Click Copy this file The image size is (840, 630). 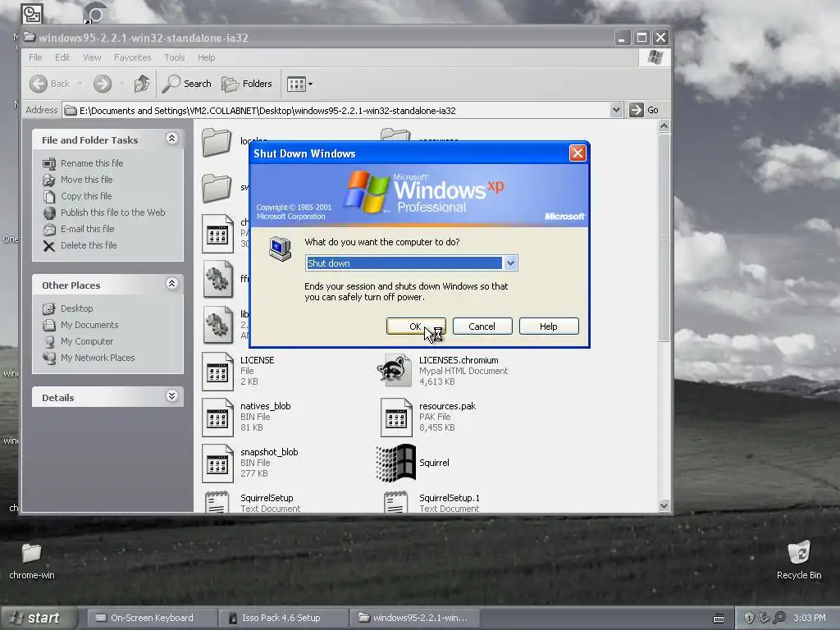tap(86, 196)
